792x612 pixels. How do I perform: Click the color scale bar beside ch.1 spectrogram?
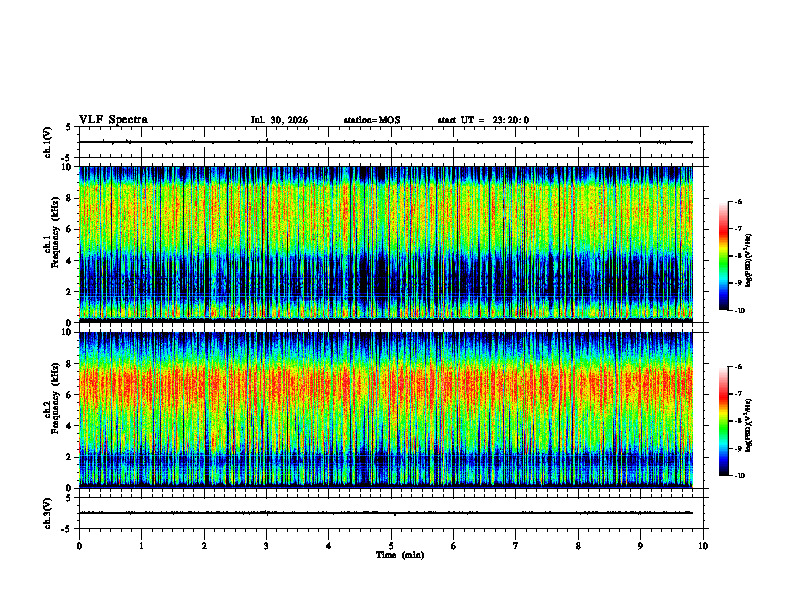click(x=723, y=256)
